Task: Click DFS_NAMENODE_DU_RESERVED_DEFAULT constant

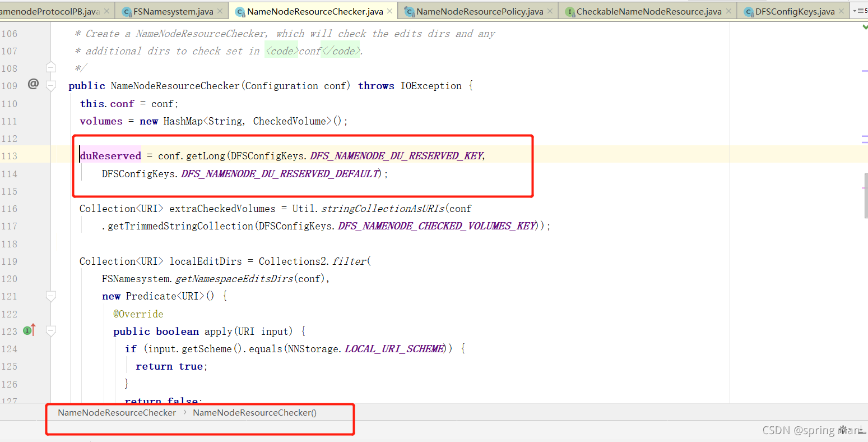Action: click(x=280, y=174)
